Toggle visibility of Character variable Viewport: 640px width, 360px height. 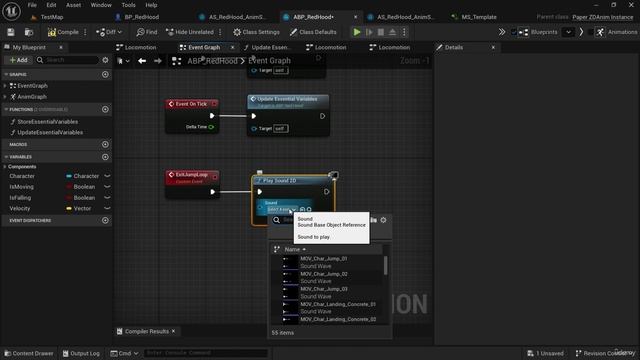[107, 176]
